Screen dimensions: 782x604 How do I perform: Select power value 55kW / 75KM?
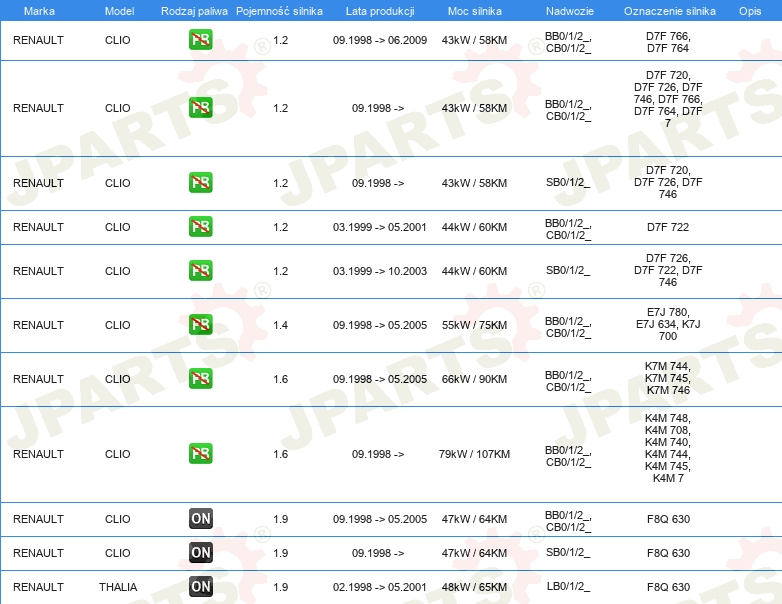[474, 325]
